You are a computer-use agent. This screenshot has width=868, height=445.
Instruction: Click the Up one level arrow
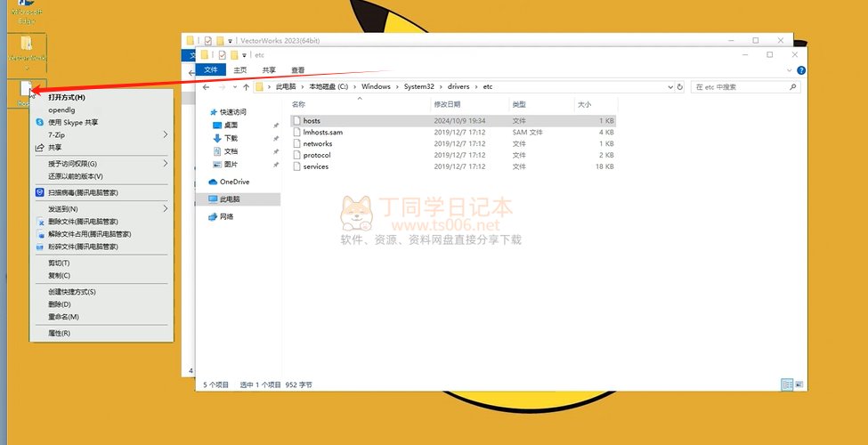coord(246,87)
